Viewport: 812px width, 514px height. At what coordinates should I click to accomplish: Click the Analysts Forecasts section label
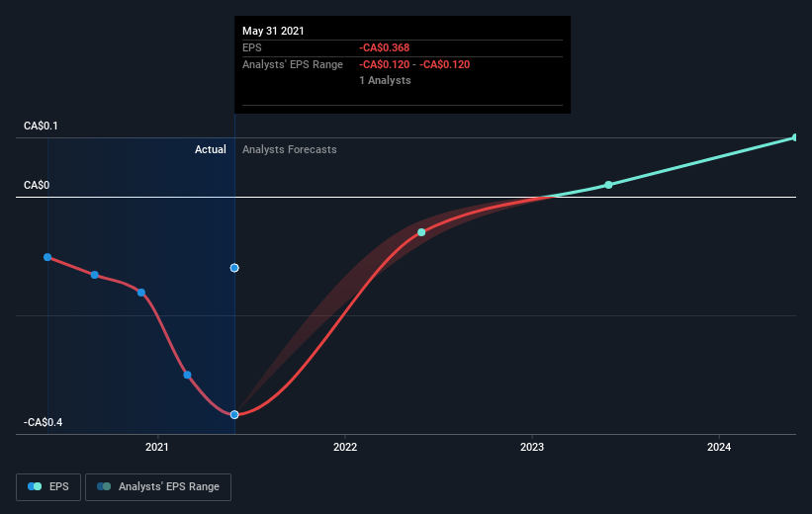290,149
